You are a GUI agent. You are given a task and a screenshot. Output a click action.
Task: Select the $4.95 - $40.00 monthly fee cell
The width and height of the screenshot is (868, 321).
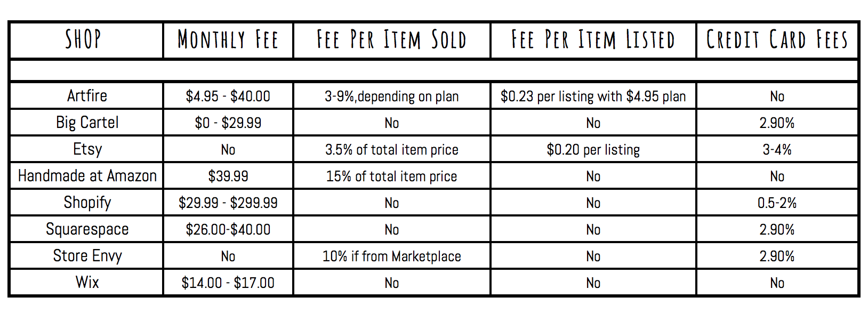(x=228, y=97)
